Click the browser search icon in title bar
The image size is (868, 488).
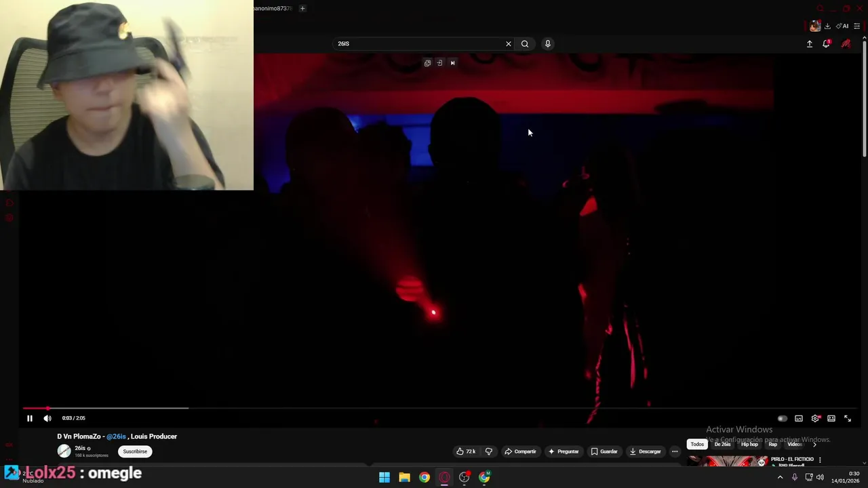(820, 8)
